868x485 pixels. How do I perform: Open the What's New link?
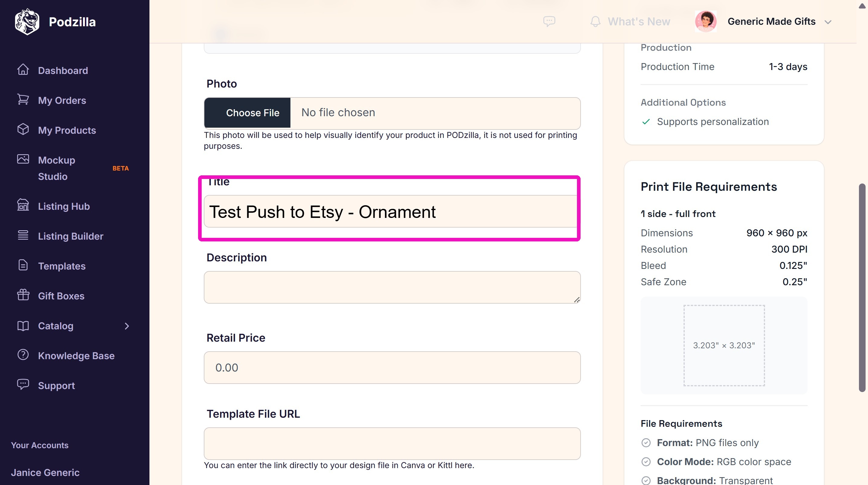point(639,21)
